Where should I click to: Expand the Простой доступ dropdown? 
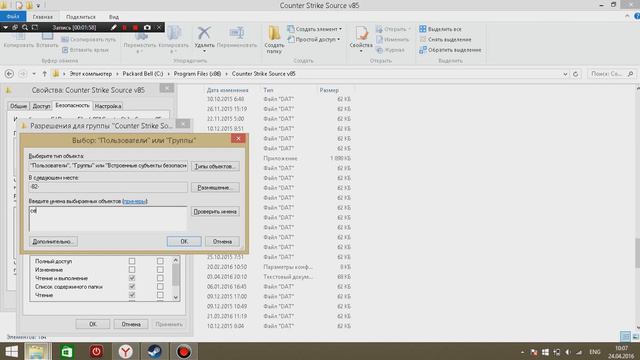point(338,40)
